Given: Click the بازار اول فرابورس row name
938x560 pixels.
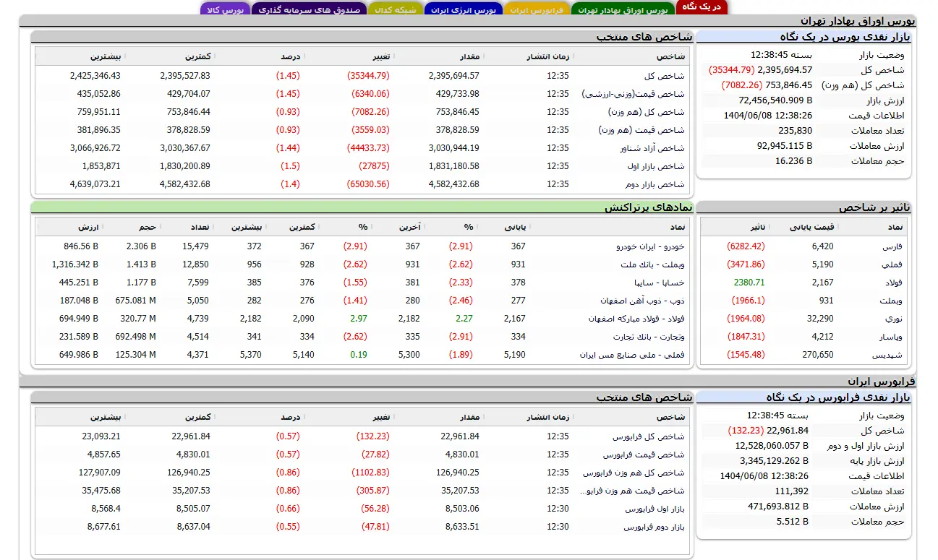Looking at the screenshot, I should pos(655,509).
